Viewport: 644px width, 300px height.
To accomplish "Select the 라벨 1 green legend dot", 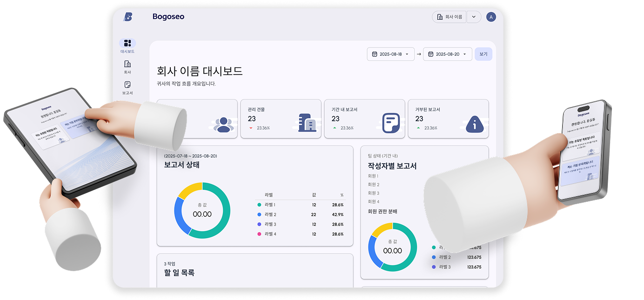I will [259, 205].
